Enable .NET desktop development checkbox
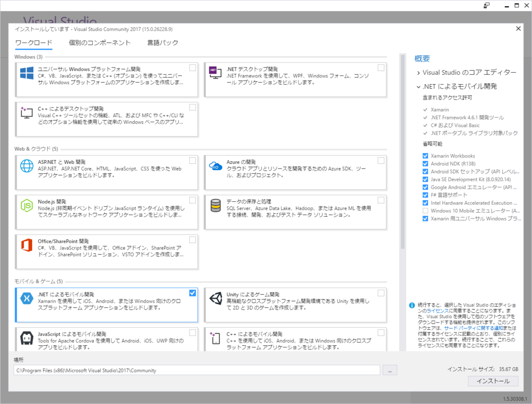The image size is (532, 404). pyautogui.click(x=381, y=68)
